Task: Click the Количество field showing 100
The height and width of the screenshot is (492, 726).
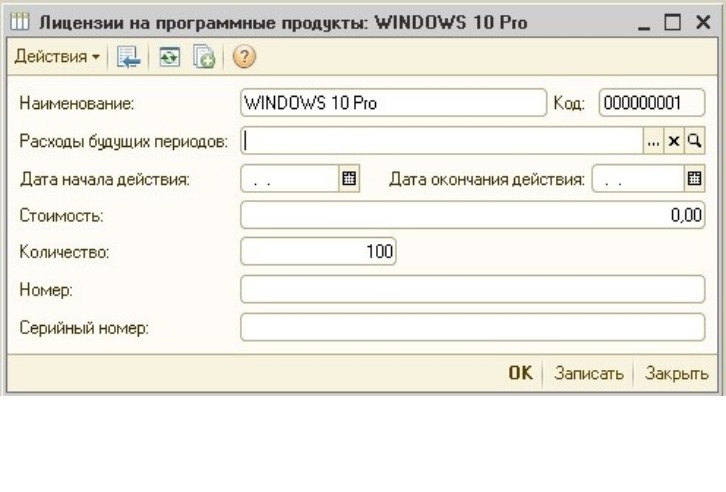Action: (x=319, y=251)
